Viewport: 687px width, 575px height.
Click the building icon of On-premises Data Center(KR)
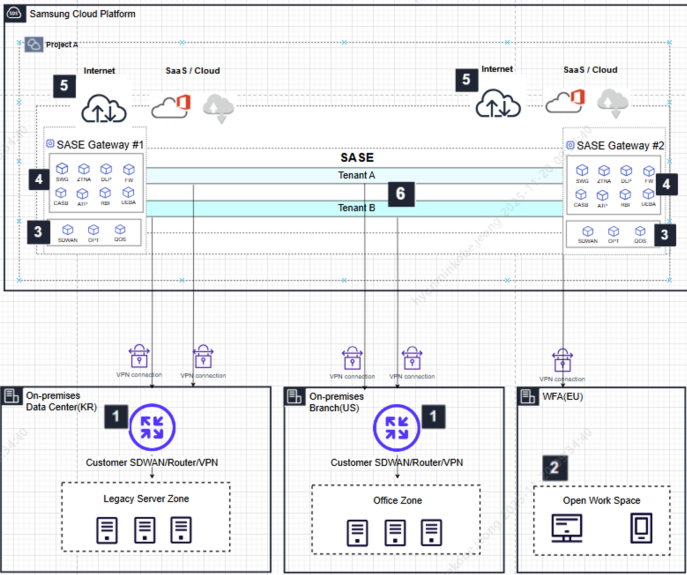coord(11,396)
